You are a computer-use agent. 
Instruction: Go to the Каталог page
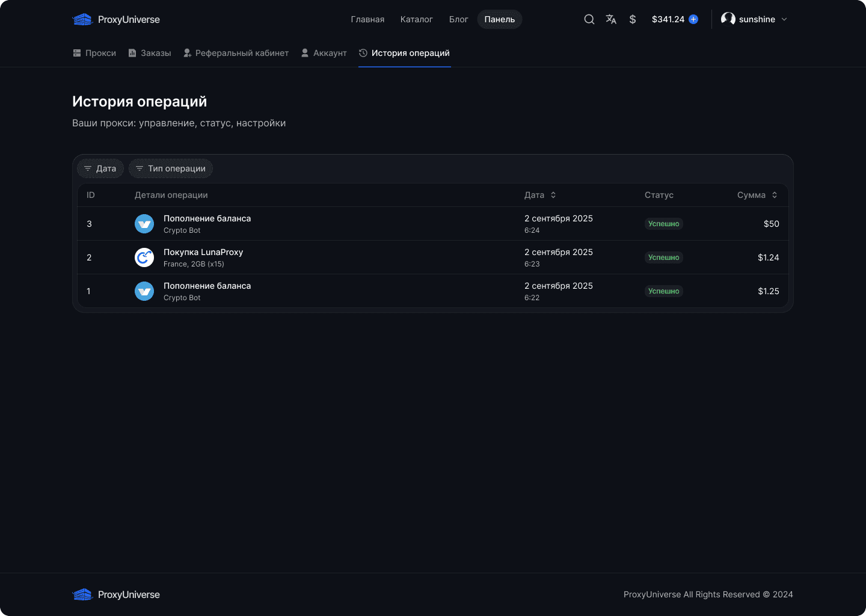click(x=417, y=19)
